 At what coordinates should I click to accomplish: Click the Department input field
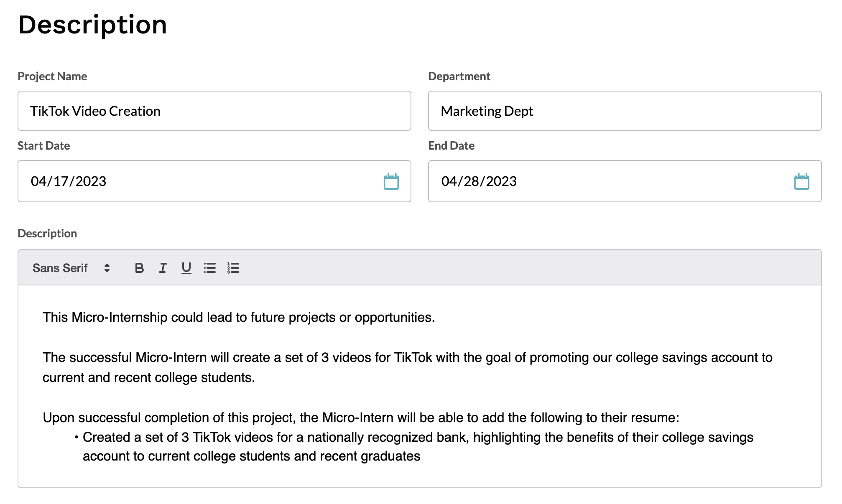coord(625,111)
